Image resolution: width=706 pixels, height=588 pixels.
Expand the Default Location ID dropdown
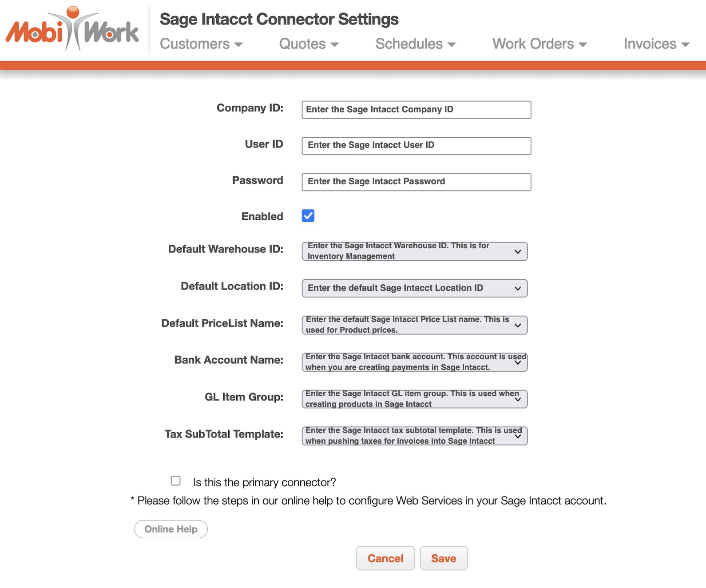(414, 288)
